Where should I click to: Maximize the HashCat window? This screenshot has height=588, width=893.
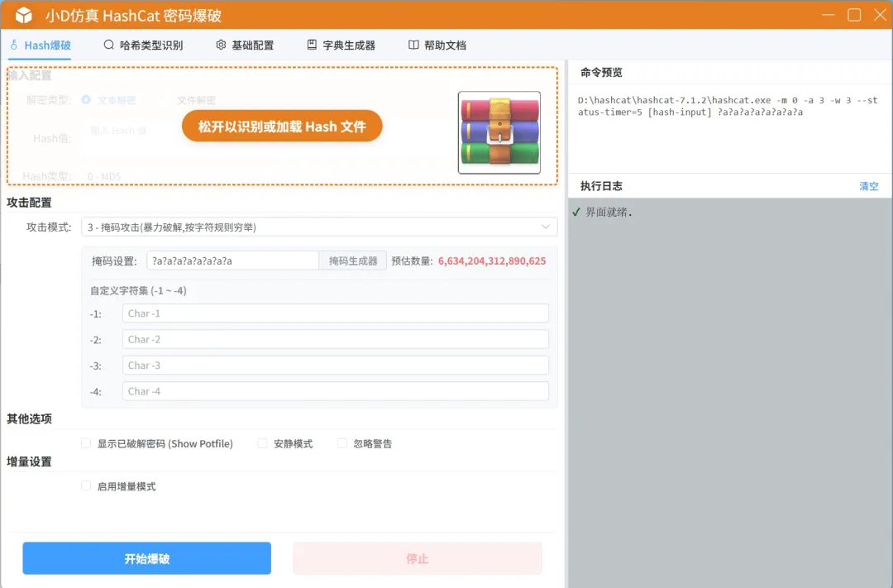(x=854, y=15)
